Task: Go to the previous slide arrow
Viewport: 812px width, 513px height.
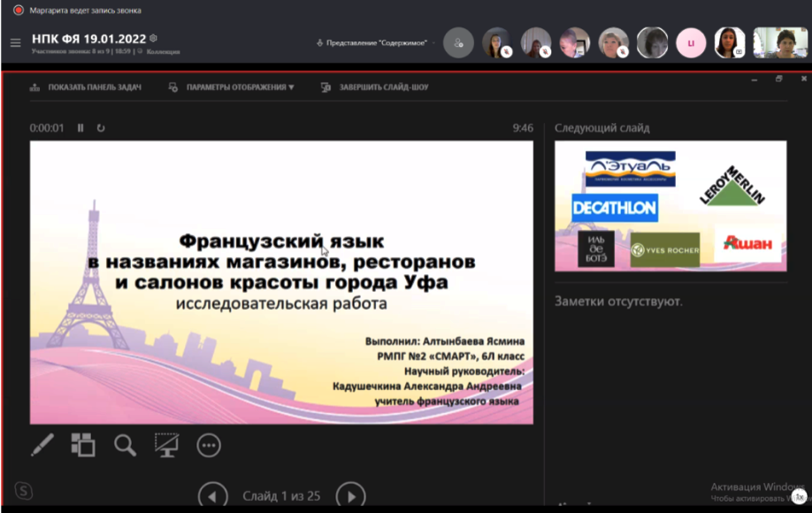Action: tap(212, 496)
